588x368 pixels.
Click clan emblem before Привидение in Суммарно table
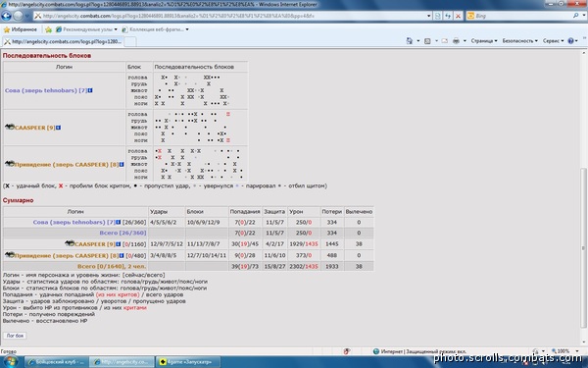[x=10, y=255]
